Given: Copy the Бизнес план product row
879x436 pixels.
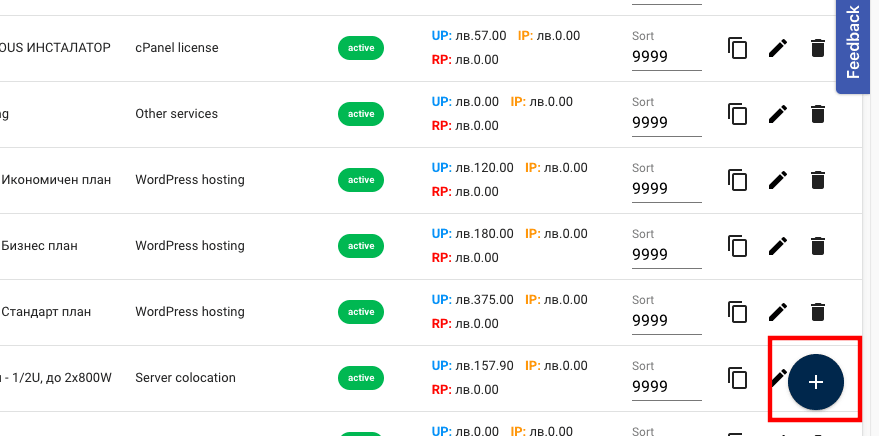Looking at the screenshot, I should (x=738, y=246).
